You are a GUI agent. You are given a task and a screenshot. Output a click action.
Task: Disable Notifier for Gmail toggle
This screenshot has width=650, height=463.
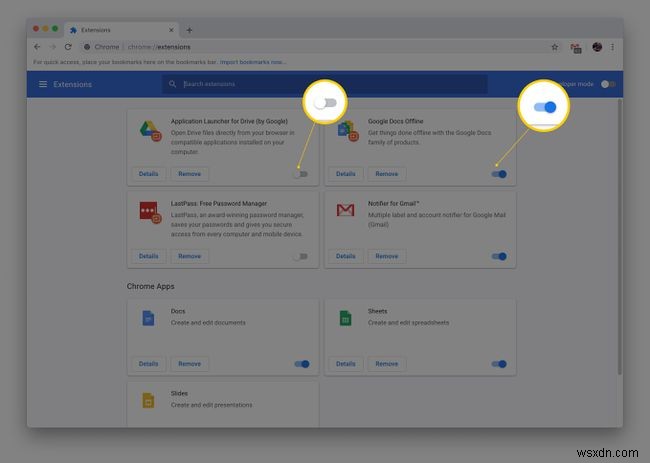[499, 257]
